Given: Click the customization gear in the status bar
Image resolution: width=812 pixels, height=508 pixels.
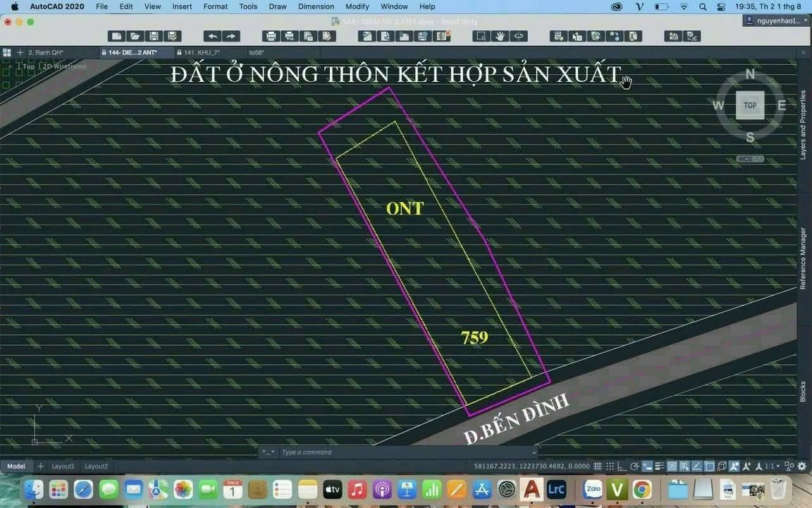Looking at the screenshot, I should coord(801,466).
